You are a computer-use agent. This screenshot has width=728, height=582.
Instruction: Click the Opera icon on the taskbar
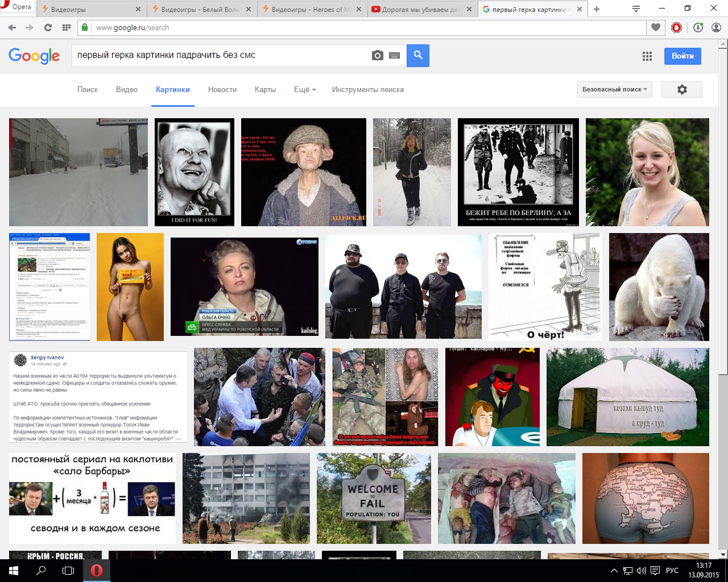(97, 571)
